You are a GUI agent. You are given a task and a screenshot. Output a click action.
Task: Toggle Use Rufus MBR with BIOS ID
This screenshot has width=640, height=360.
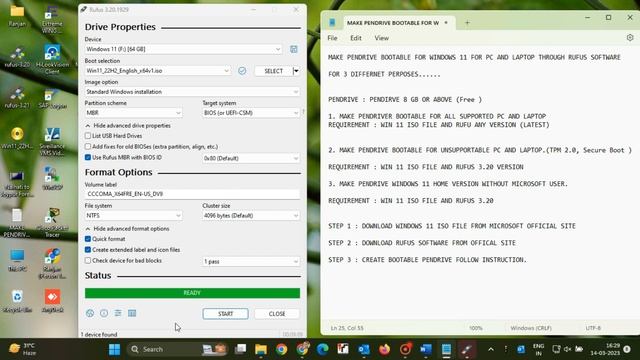click(88, 157)
